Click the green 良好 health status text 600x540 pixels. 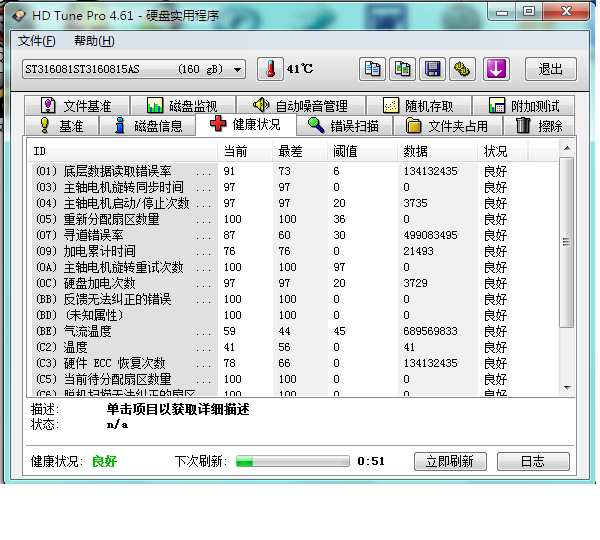[104, 462]
